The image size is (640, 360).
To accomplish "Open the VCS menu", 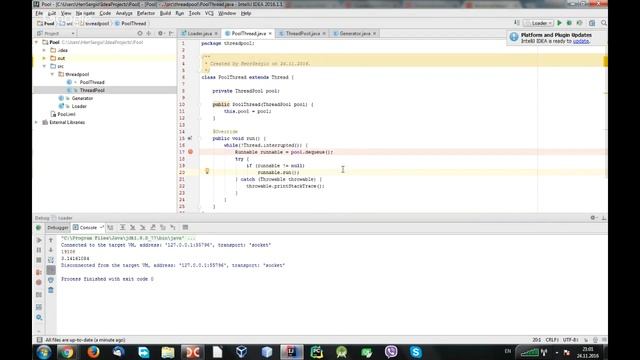I will click(x=209, y=13).
